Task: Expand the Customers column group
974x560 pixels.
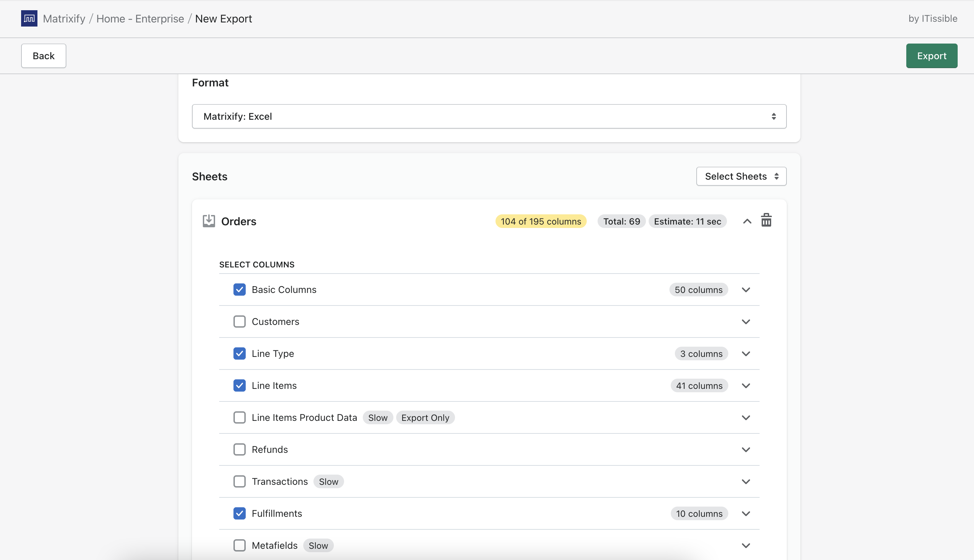Action: pos(746,322)
